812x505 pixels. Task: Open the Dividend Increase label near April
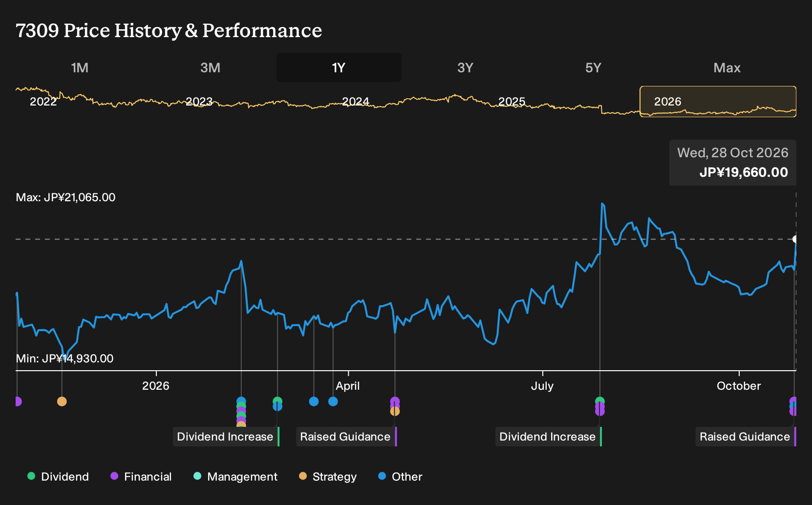226,437
